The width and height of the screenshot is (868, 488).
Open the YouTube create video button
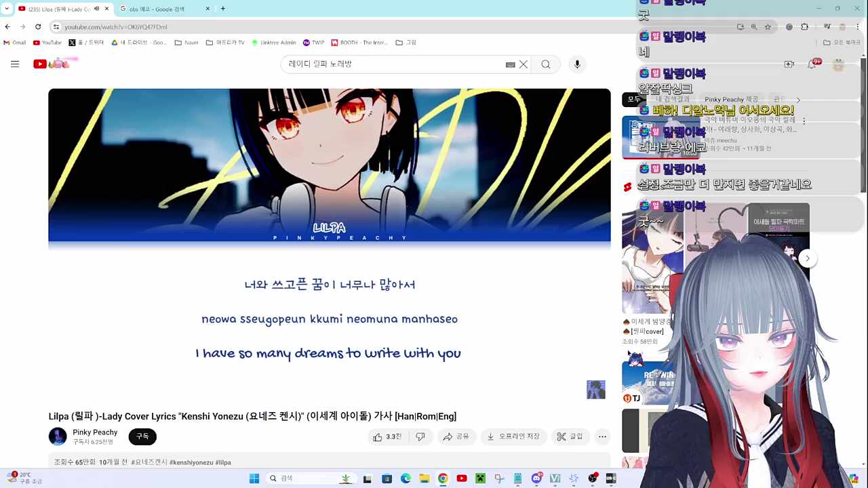point(789,64)
